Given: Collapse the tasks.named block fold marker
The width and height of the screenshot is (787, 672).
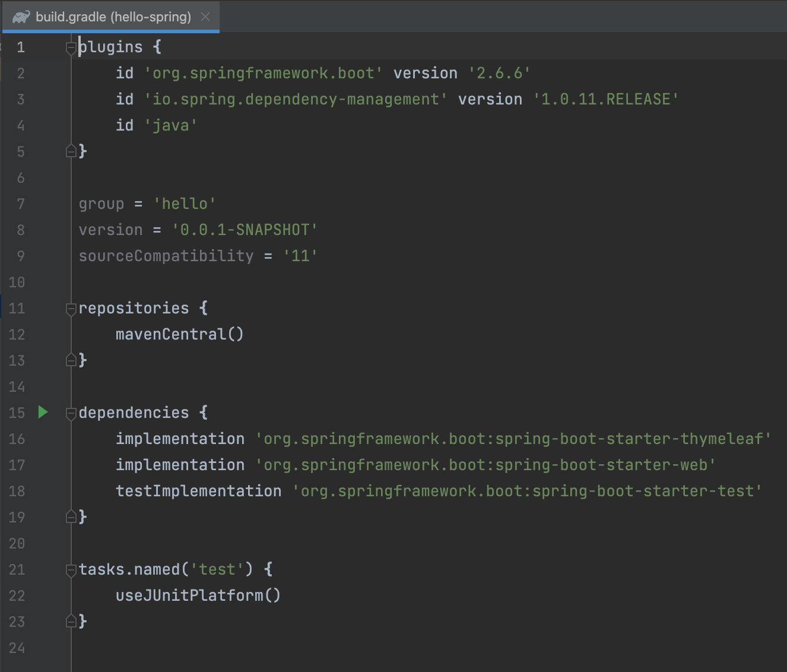Looking at the screenshot, I should pos(71,569).
